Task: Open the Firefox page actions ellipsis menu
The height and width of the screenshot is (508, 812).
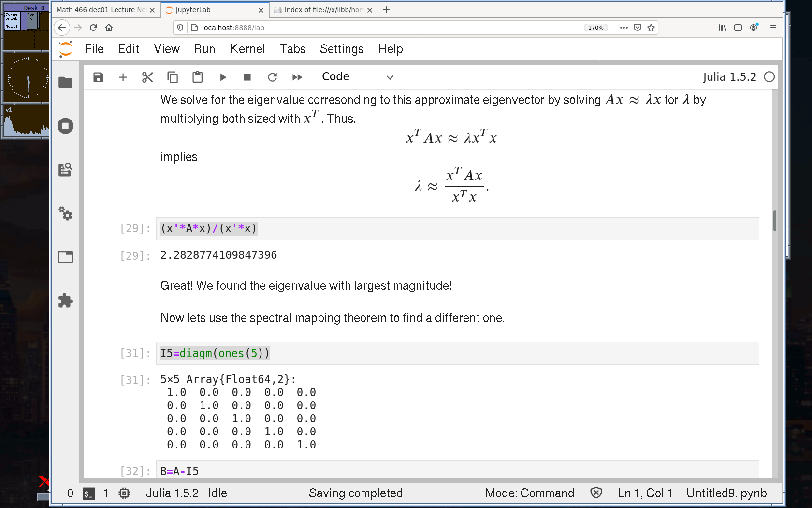Action: click(624, 28)
